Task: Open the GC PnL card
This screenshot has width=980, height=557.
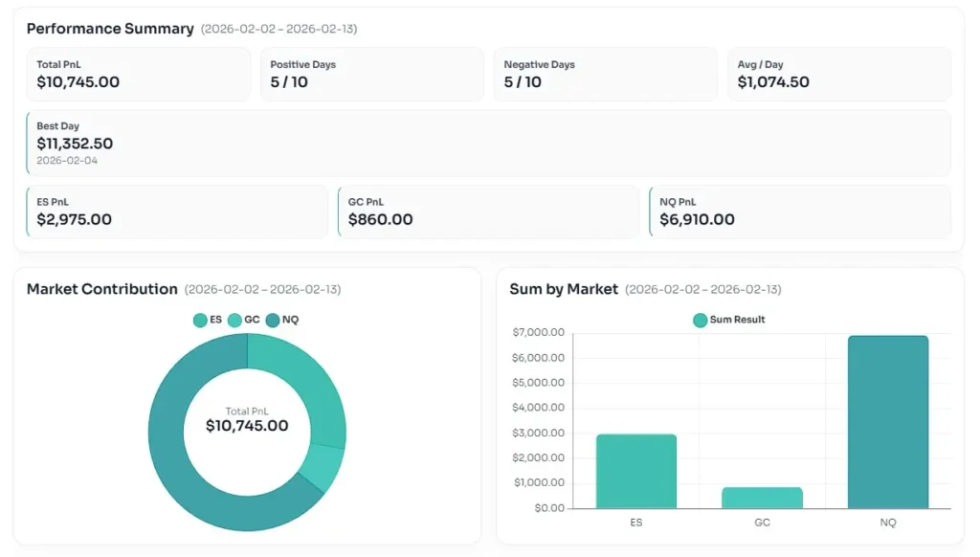Action: pyautogui.click(x=488, y=212)
